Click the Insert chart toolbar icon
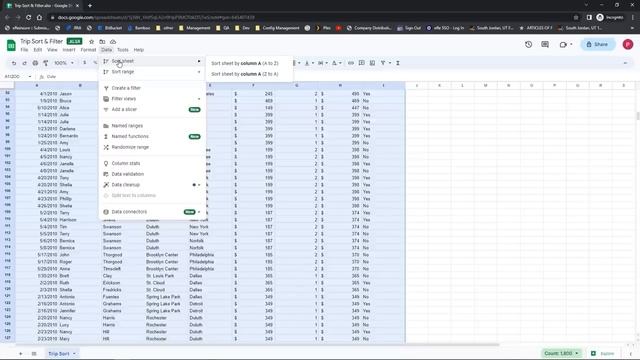The width and height of the screenshot is (640, 360). (372, 63)
